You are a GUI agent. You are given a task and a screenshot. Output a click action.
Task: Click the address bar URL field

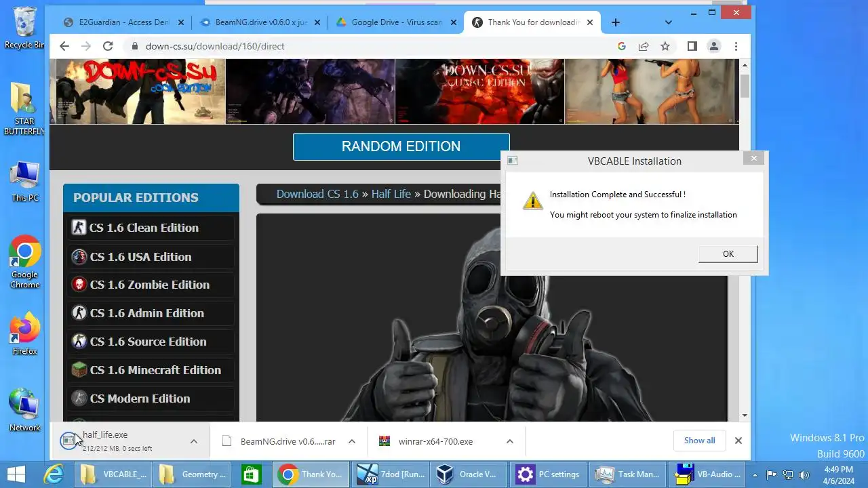[370, 46]
